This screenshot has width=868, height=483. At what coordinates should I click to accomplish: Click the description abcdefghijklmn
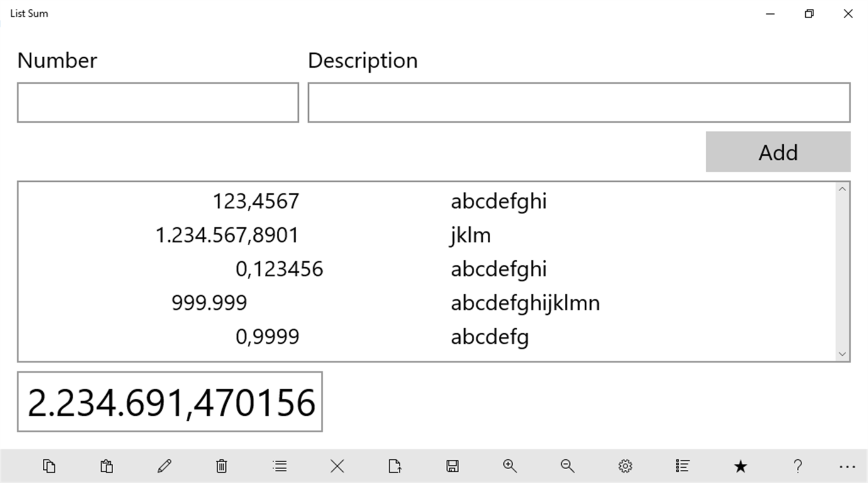pyautogui.click(x=525, y=304)
